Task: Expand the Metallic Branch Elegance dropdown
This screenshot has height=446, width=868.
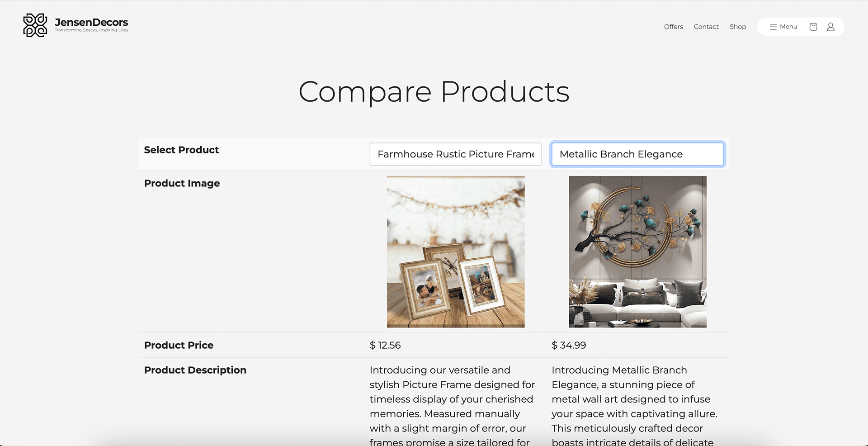Action: pyautogui.click(x=637, y=154)
